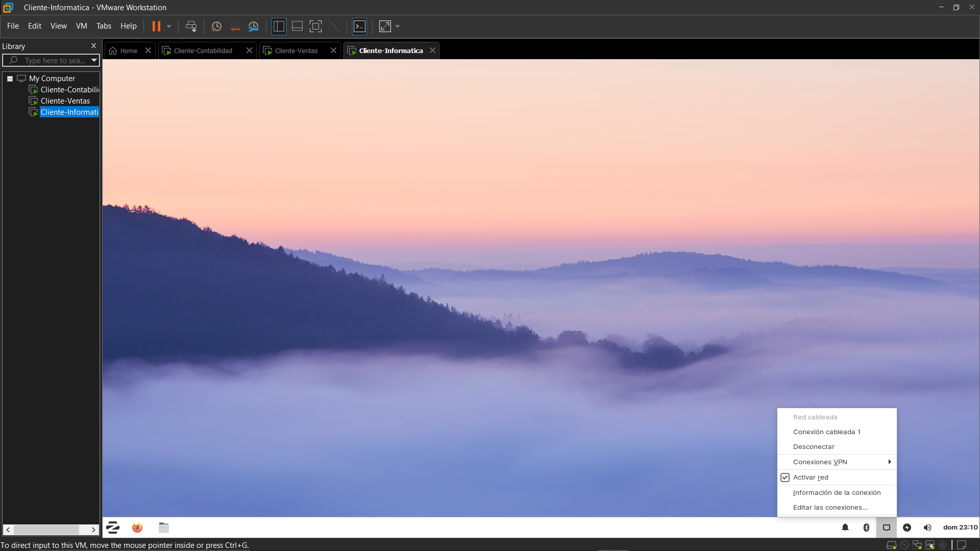Open the power options dropdown arrow
Screen dimensions: 980x551
click(169, 27)
